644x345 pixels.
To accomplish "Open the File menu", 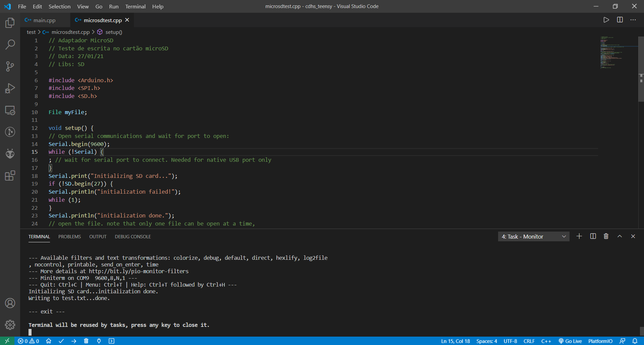I will pyautogui.click(x=22, y=6).
